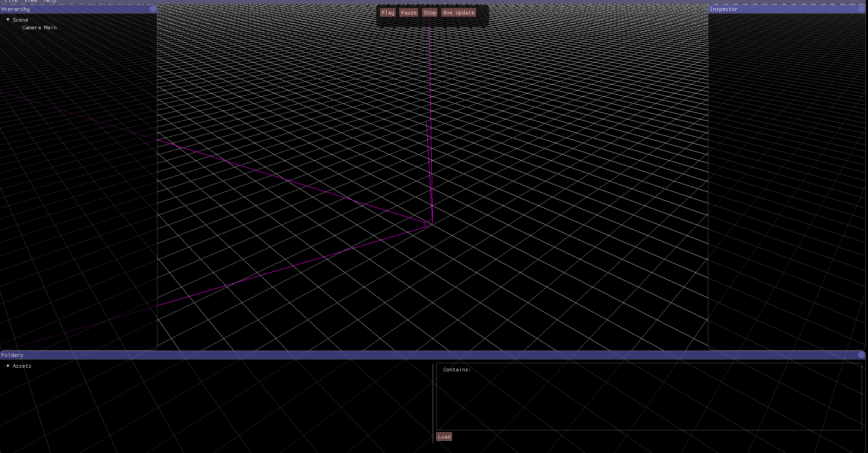Click the round button in the Hierarchy title bar
The height and width of the screenshot is (453, 868).
coord(153,9)
